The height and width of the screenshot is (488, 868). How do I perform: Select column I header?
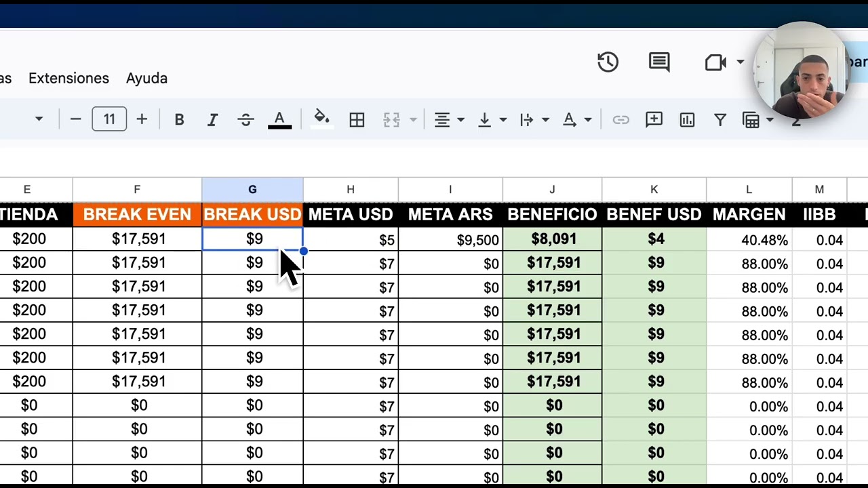tap(450, 189)
